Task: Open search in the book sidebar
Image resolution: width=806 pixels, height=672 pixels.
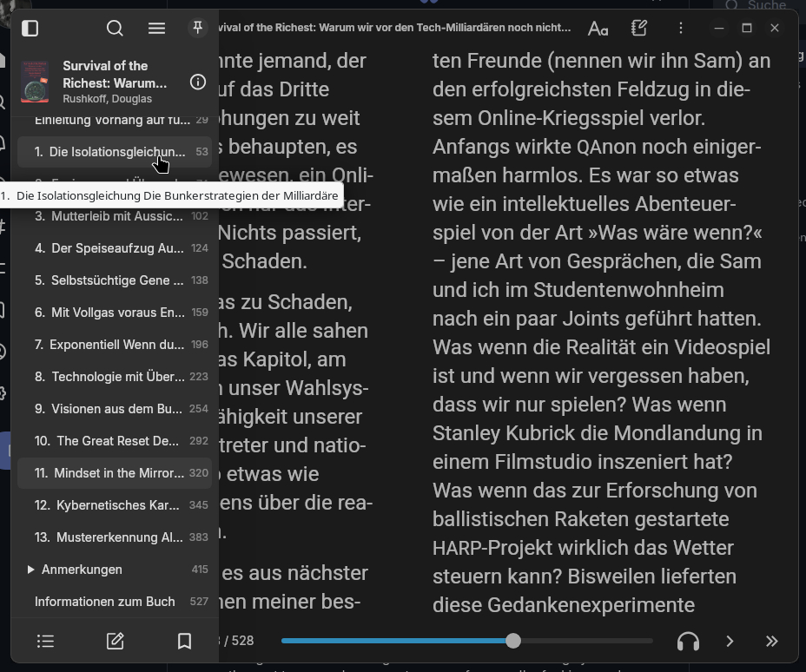Action: [115, 29]
